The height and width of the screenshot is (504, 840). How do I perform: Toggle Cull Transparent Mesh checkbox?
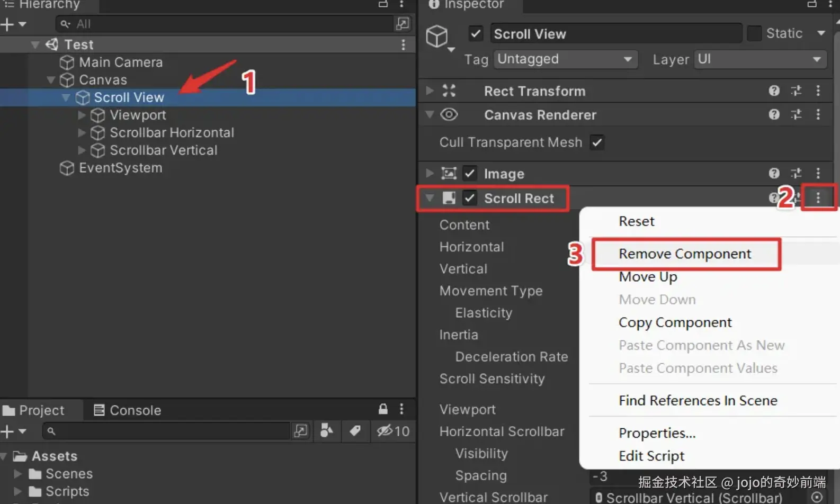597,142
